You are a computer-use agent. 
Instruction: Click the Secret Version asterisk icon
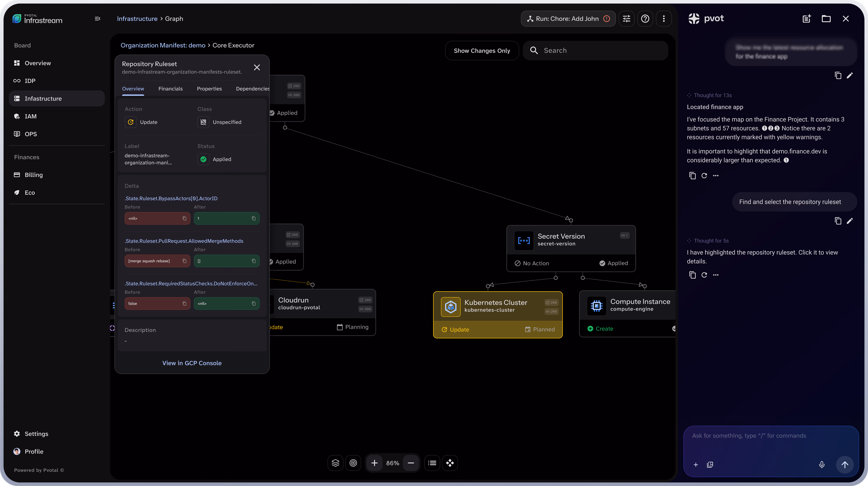tap(524, 240)
